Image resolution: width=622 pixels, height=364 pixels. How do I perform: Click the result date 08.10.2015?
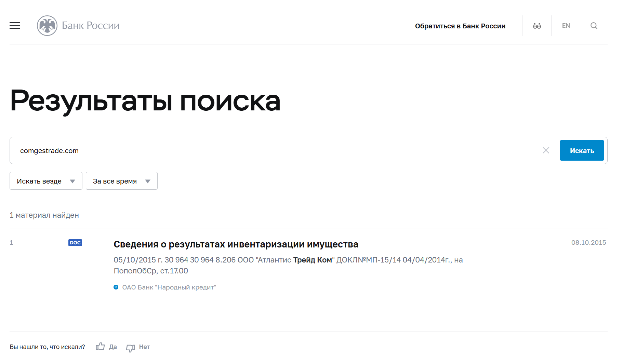pos(588,243)
